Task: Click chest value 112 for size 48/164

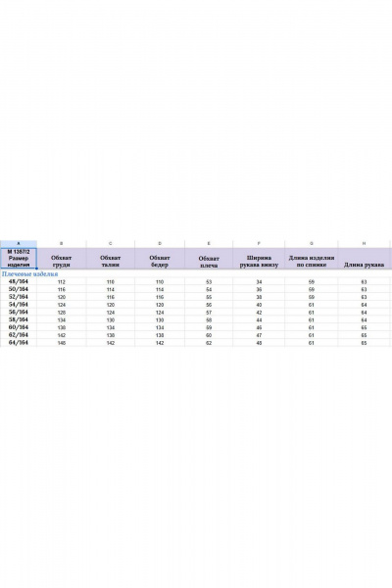Action: 62,282
